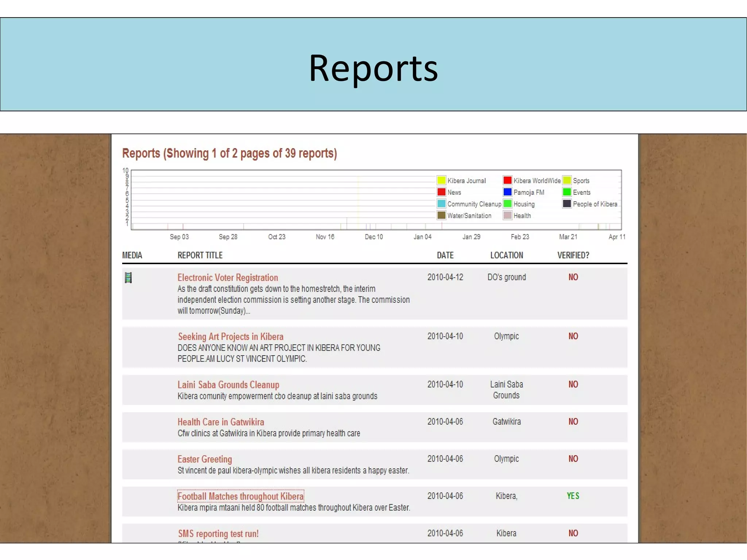The width and height of the screenshot is (747, 560).
Task: Click the Apr 11 label on chart axis
Action: pyautogui.click(x=617, y=237)
